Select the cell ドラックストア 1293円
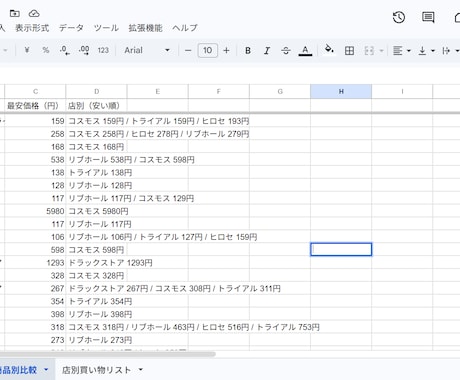This screenshot has height=380, width=460. coord(96,263)
